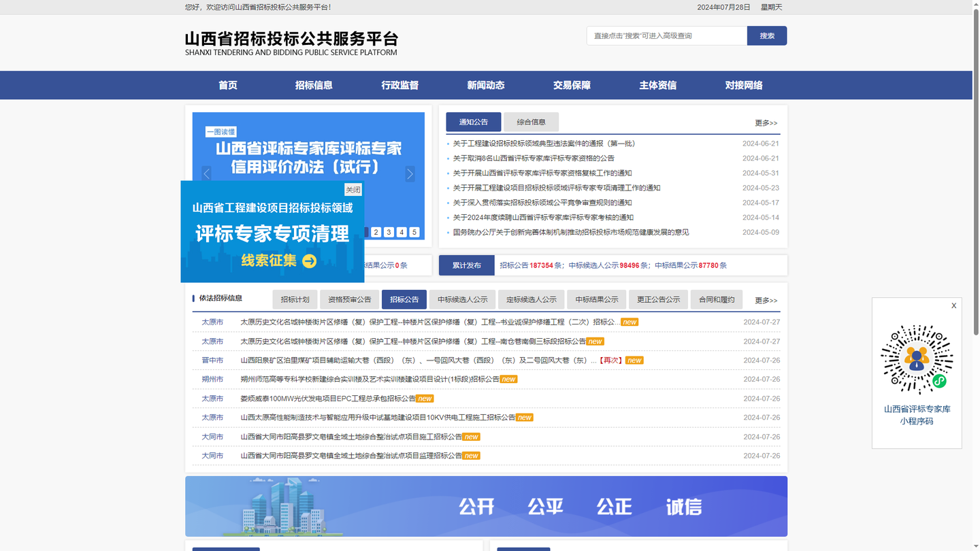Open tender 书业诚保护修缮工程（二次）招标公告
This screenshot has width=980, height=551.
[x=430, y=322]
